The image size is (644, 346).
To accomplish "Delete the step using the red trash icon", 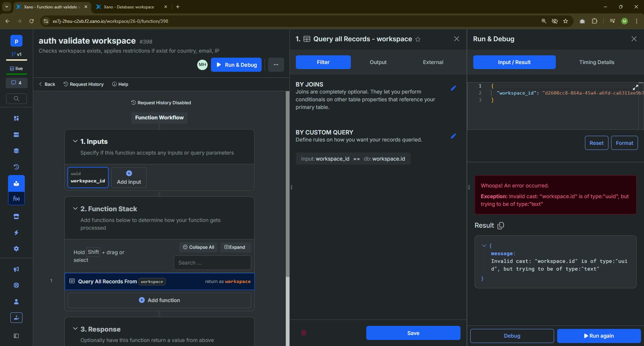I will (x=304, y=333).
